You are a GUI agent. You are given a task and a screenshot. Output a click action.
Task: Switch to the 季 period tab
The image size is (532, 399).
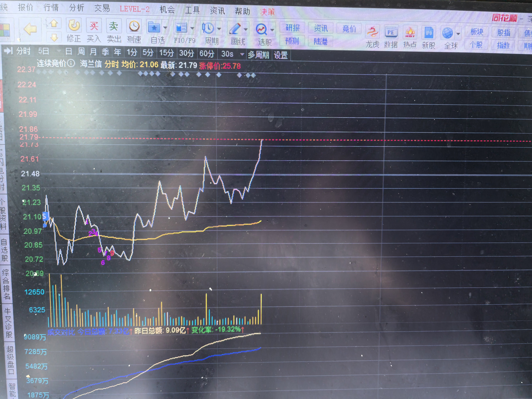tap(105, 52)
